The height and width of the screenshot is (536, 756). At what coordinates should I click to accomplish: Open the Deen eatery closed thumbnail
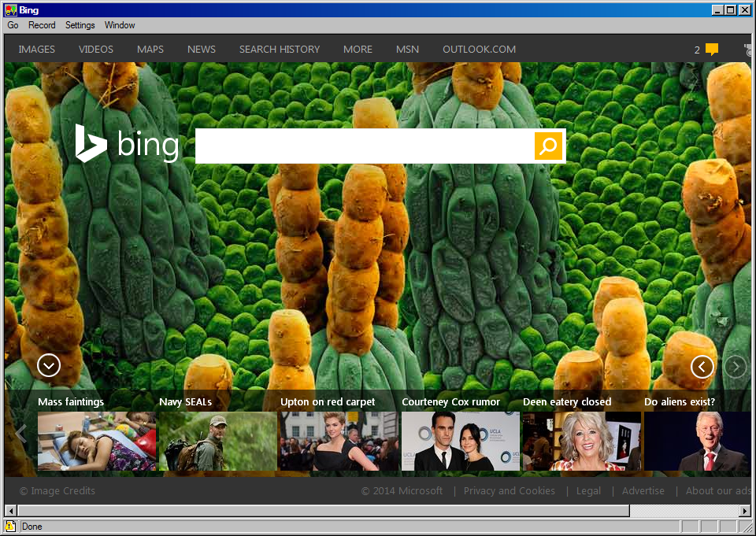tap(581, 441)
